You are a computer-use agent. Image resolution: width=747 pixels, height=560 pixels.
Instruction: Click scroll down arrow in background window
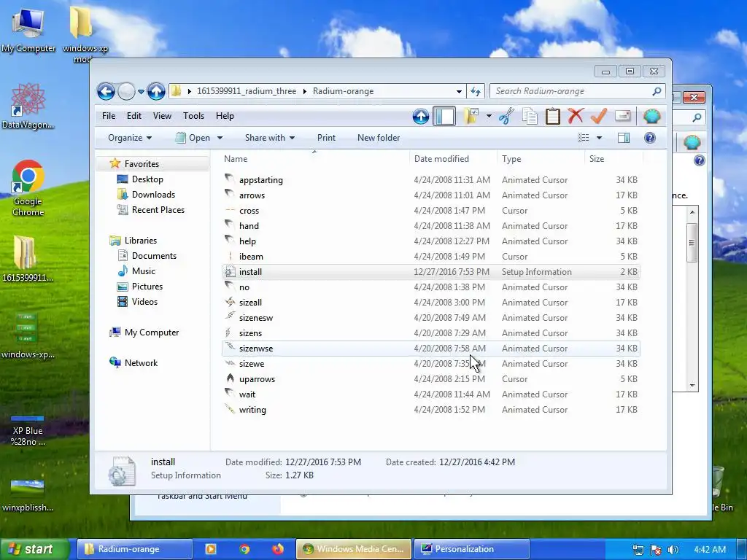[692, 385]
